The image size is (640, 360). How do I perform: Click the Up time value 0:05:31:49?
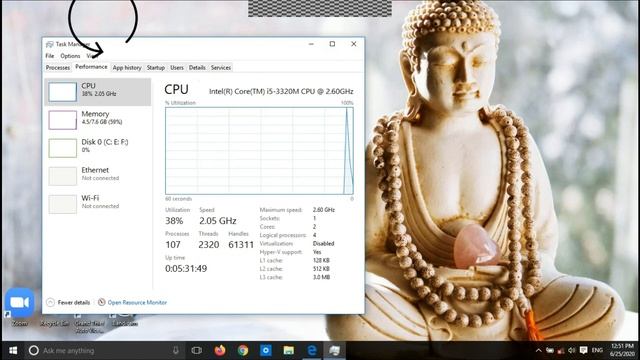tap(186, 269)
